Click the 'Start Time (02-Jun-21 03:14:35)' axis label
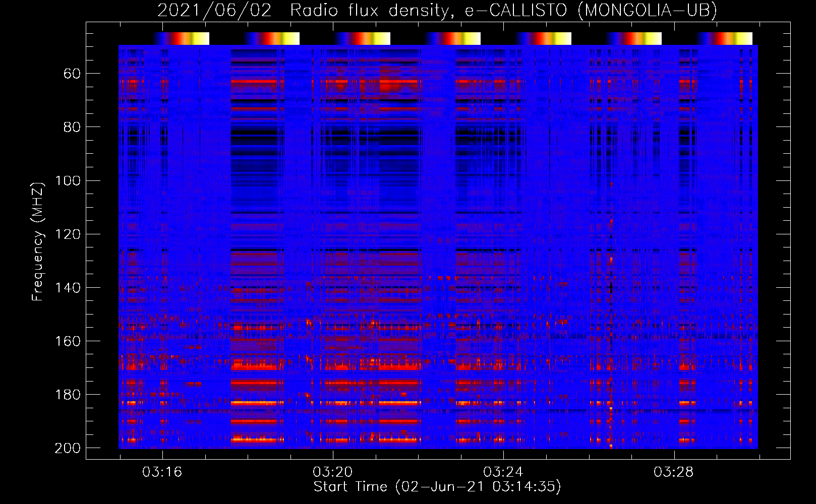Image resolution: width=816 pixels, height=504 pixels. tap(437, 487)
